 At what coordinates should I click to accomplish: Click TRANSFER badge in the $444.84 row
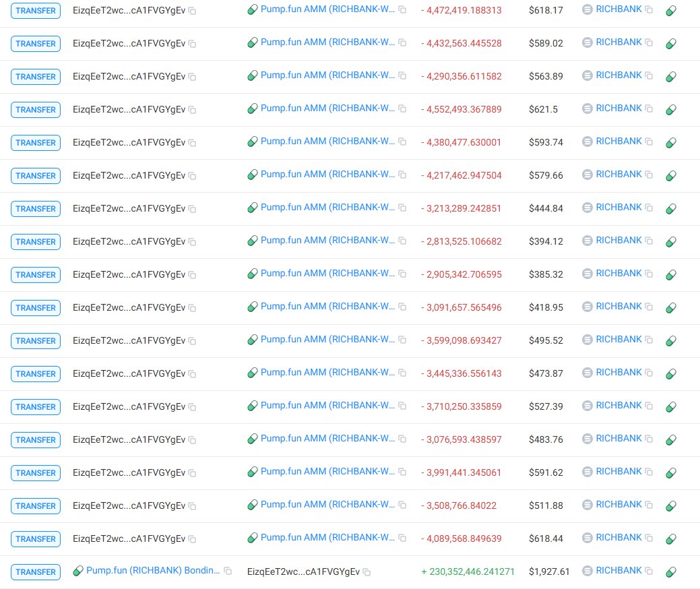tap(36, 208)
